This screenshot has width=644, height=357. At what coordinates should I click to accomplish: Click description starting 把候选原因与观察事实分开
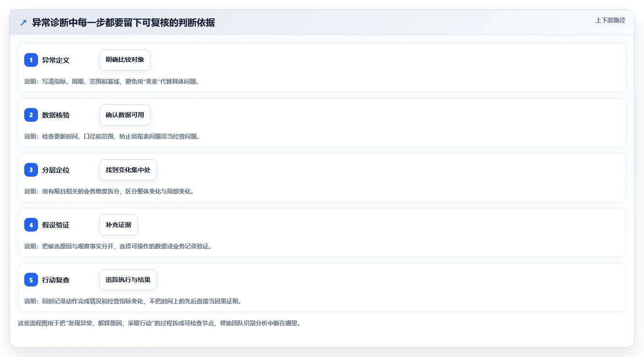(x=118, y=246)
